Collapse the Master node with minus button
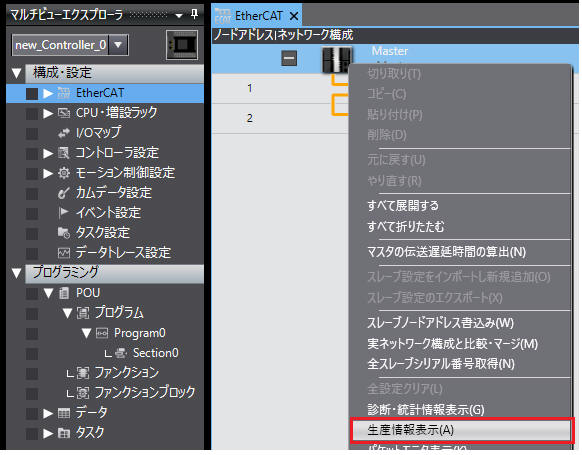Viewport: 582px width, 455px height. click(289, 58)
